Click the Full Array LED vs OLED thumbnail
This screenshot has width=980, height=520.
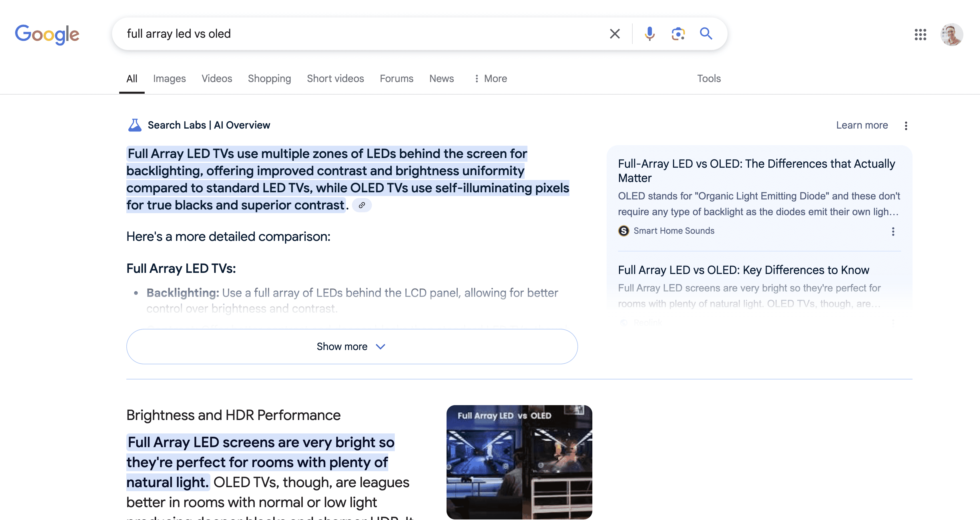tap(519, 462)
